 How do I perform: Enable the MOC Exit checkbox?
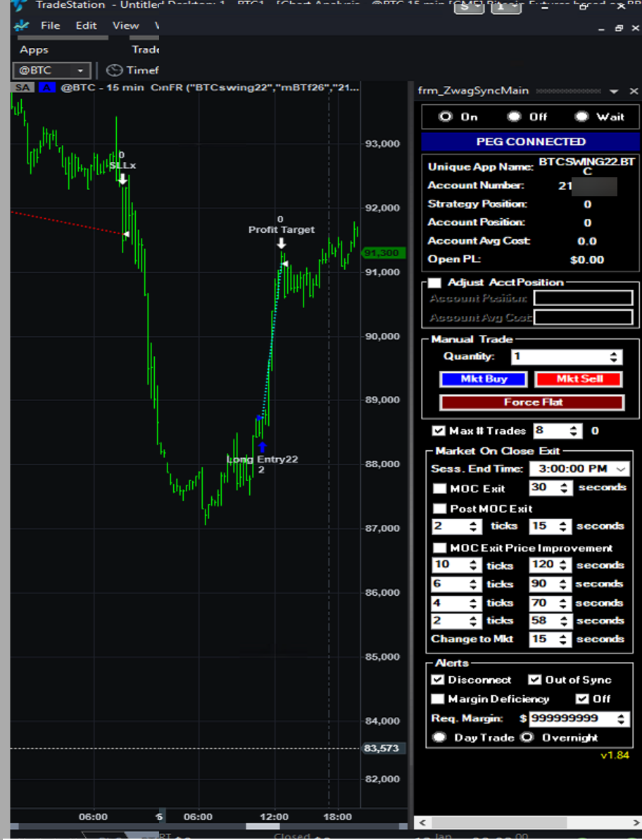click(439, 488)
